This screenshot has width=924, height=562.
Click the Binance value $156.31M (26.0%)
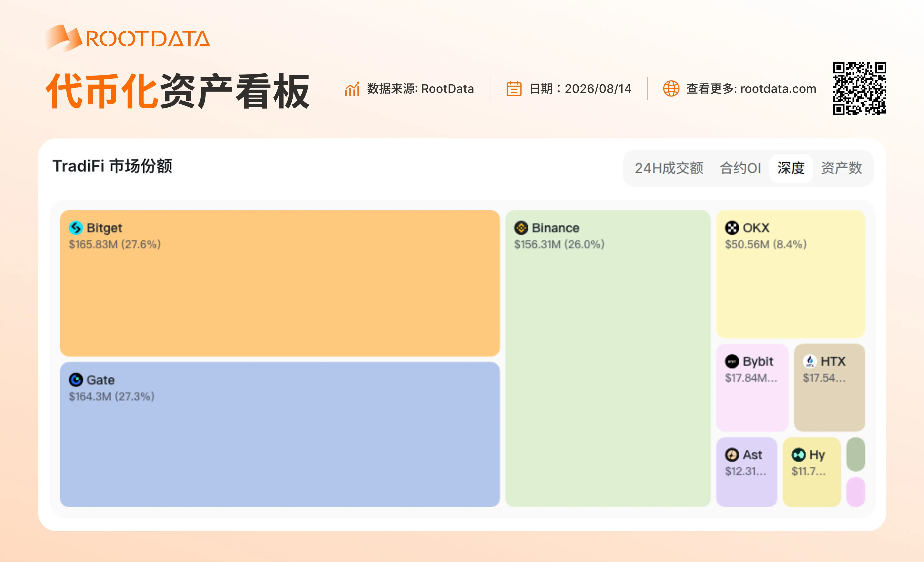559,244
